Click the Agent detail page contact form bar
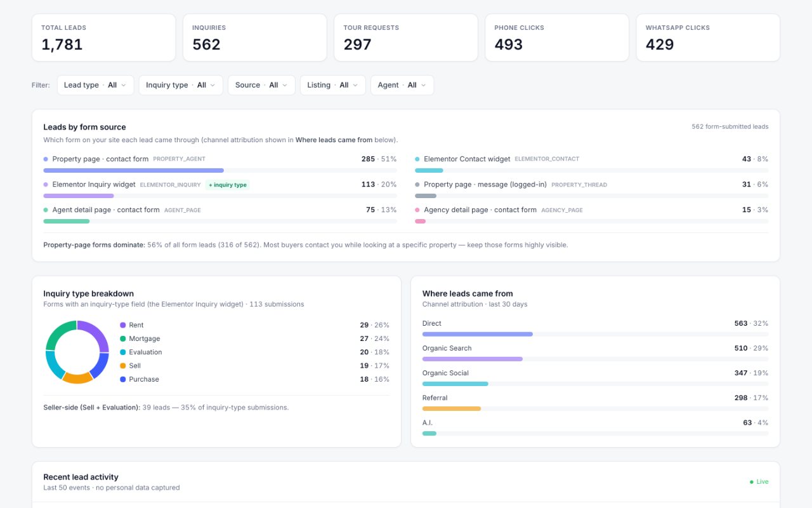The height and width of the screenshot is (508, 812). click(220, 221)
